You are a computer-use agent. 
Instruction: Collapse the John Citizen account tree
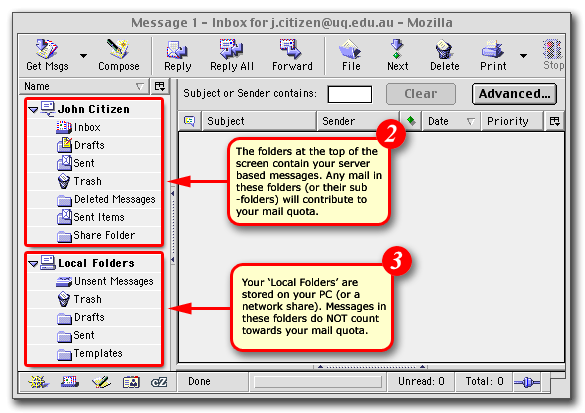click(x=33, y=110)
